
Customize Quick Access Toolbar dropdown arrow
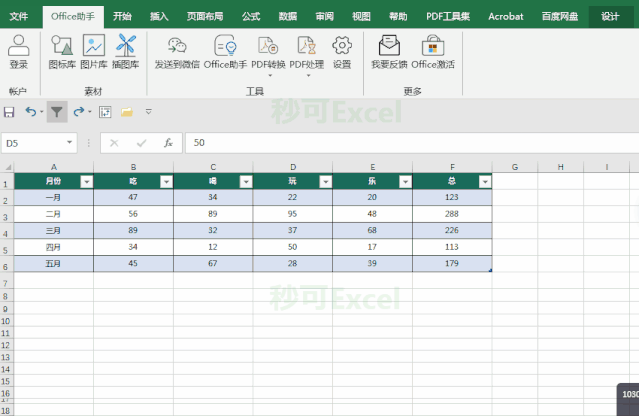tap(149, 112)
